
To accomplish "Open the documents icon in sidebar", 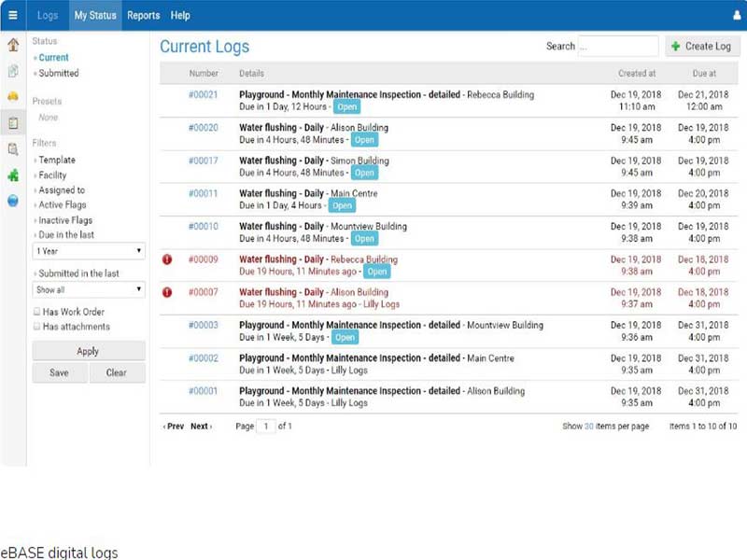I will 13,71.
